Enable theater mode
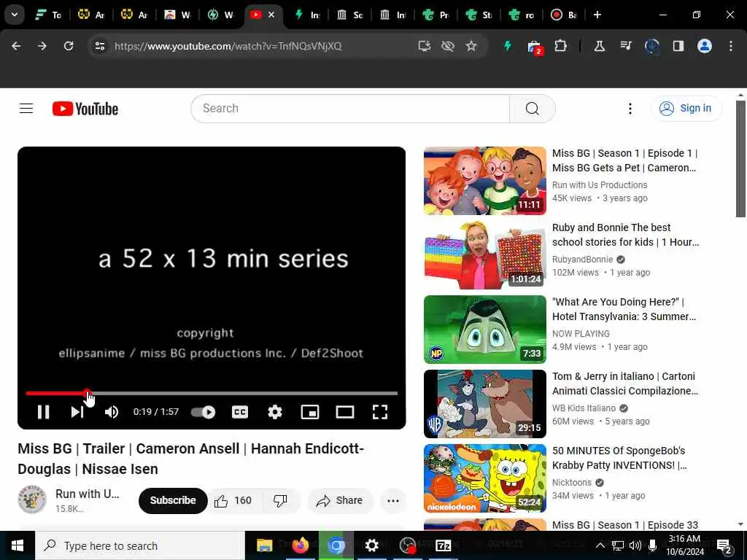 click(345, 412)
